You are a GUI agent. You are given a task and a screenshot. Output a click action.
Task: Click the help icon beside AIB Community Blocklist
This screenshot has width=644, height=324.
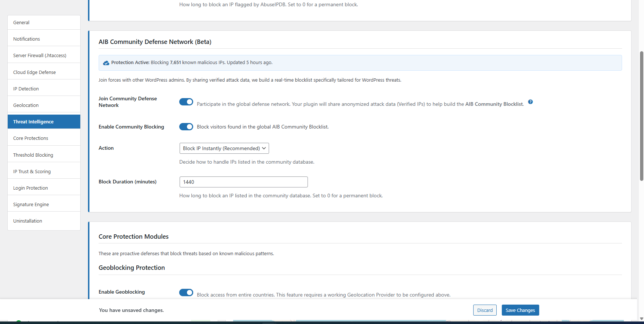coord(530,102)
